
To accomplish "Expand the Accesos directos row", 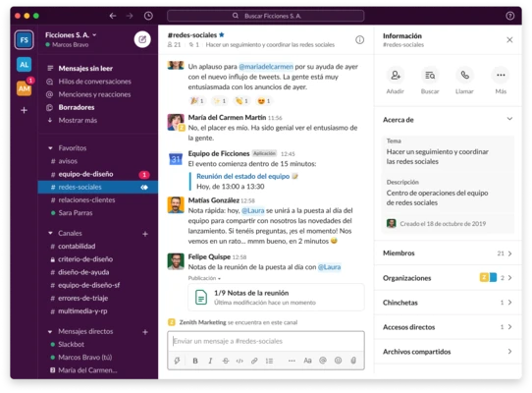I will tap(448, 327).
